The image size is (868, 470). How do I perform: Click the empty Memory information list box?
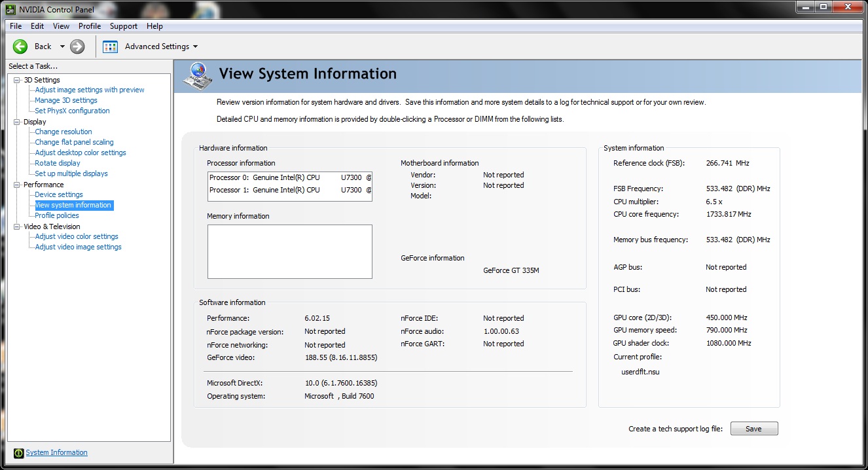pyautogui.click(x=290, y=251)
